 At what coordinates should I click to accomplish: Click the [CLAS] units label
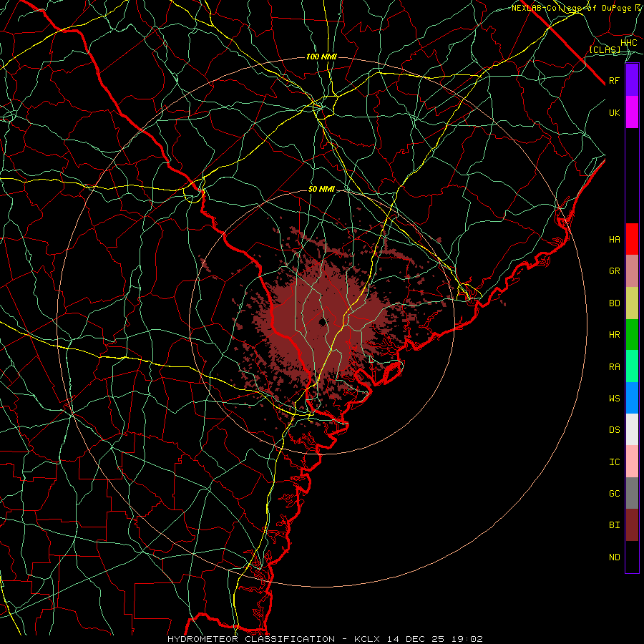coord(605,49)
